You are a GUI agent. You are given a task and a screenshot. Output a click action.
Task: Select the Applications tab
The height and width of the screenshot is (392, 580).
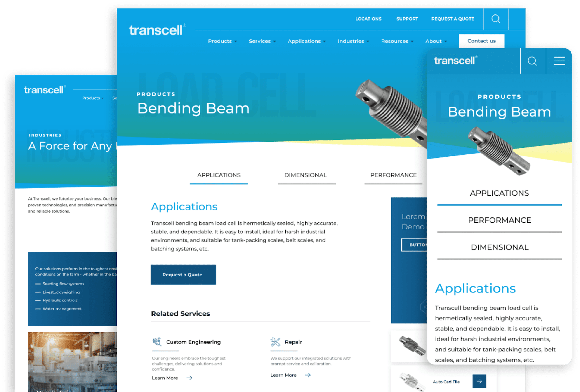pyautogui.click(x=218, y=175)
